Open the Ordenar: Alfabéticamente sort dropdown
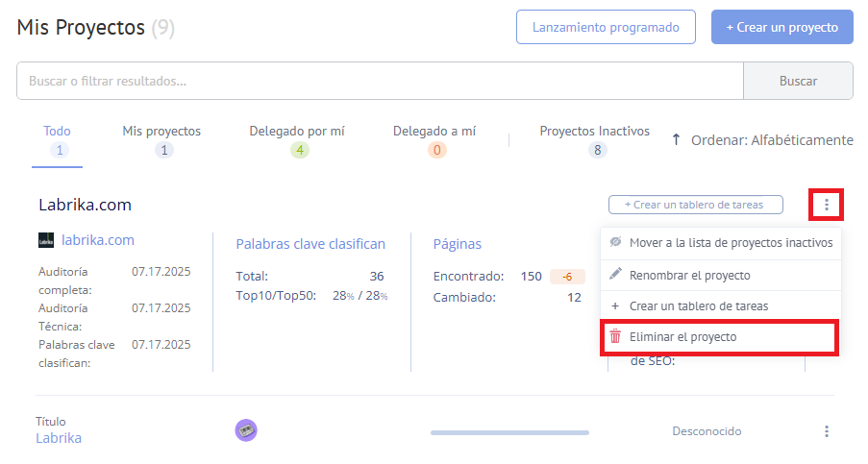 tap(772, 140)
